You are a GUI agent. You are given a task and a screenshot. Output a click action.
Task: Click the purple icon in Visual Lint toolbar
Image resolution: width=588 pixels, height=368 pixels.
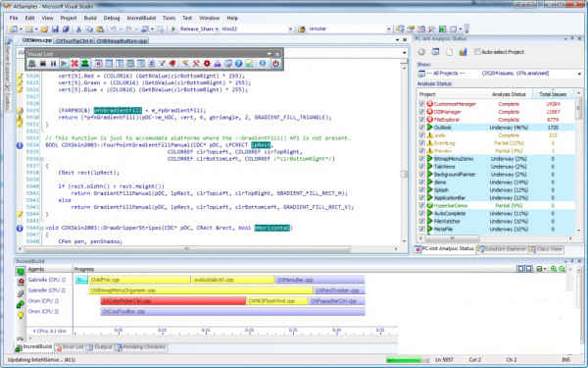coord(218,64)
